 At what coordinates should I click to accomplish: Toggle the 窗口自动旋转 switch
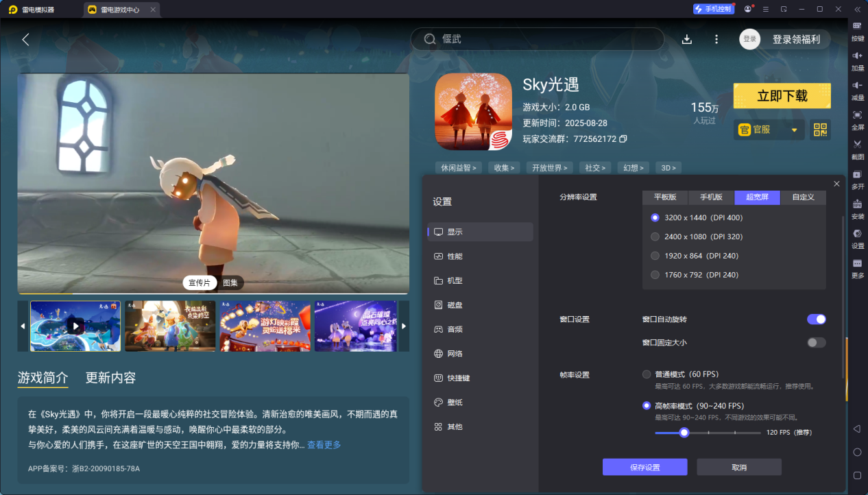tap(817, 319)
